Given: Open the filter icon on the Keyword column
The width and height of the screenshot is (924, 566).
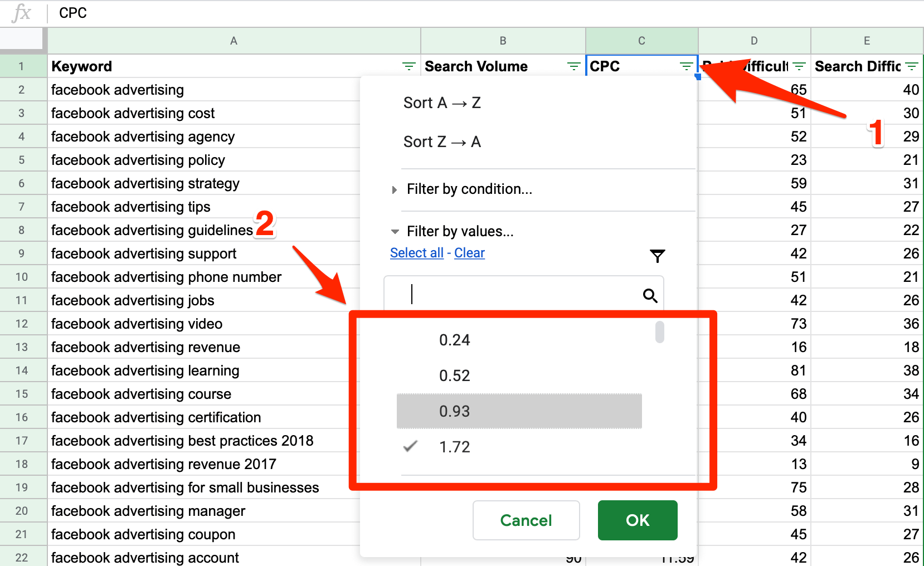Looking at the screenshot, I should 409,66.
